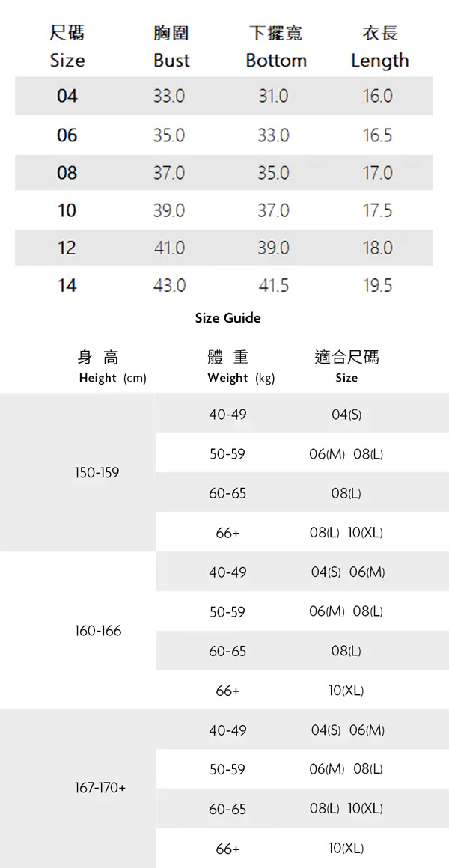Select the 160-166 height range cell

(x=97, y=631)
